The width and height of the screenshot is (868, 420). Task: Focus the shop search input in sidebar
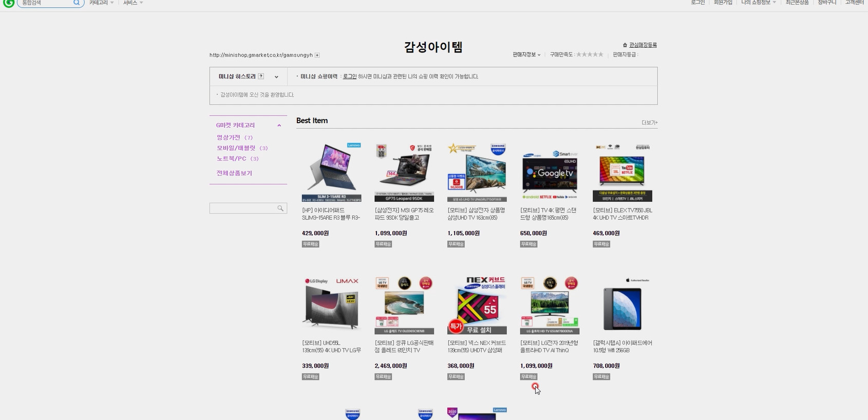coord(242,208)
